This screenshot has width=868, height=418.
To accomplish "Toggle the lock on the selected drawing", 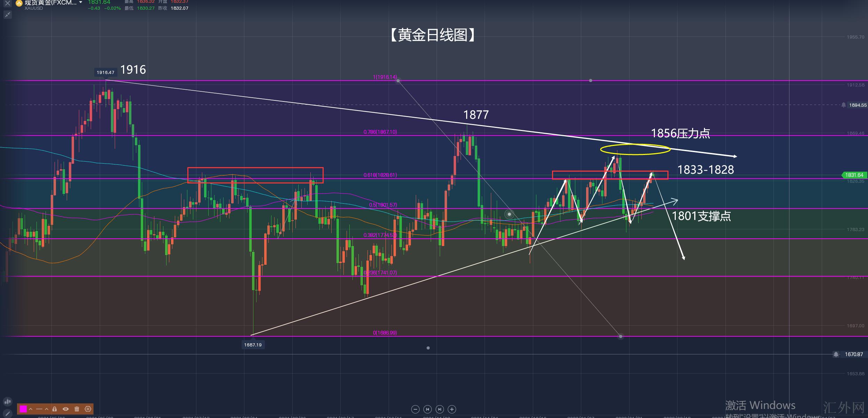I will pos(55,409).
